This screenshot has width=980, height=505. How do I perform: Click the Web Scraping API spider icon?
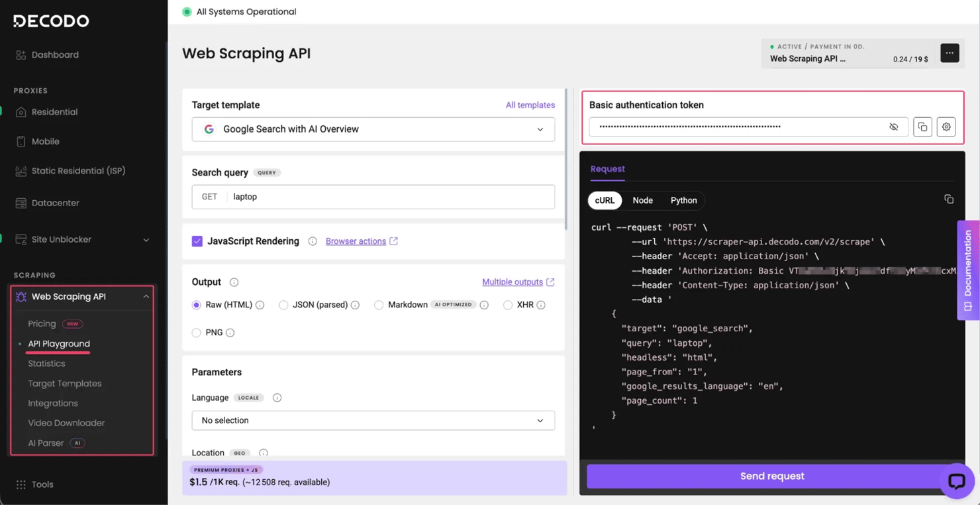(21, 296)
